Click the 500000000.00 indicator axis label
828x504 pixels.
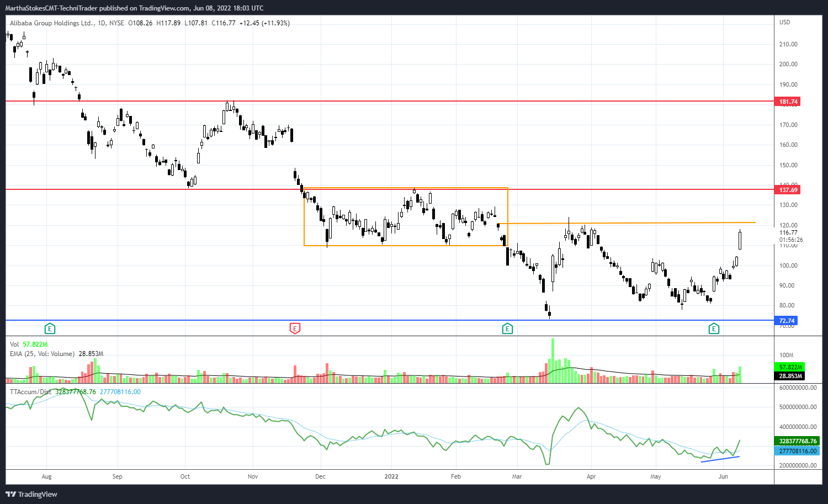pyautogui.click(x=798, y=407)
